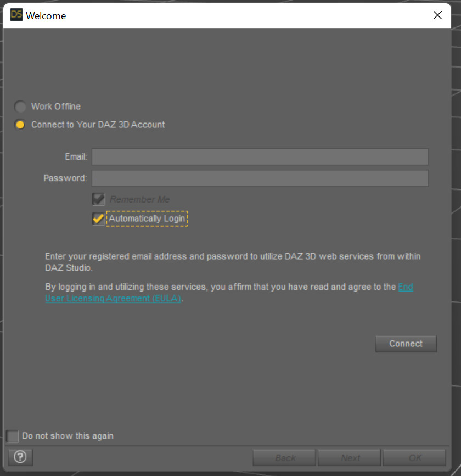Image resolution: width=461 pixels, height=476 pixels.
Task: Open the help question mark icon
Action: [x=20, y=457]
